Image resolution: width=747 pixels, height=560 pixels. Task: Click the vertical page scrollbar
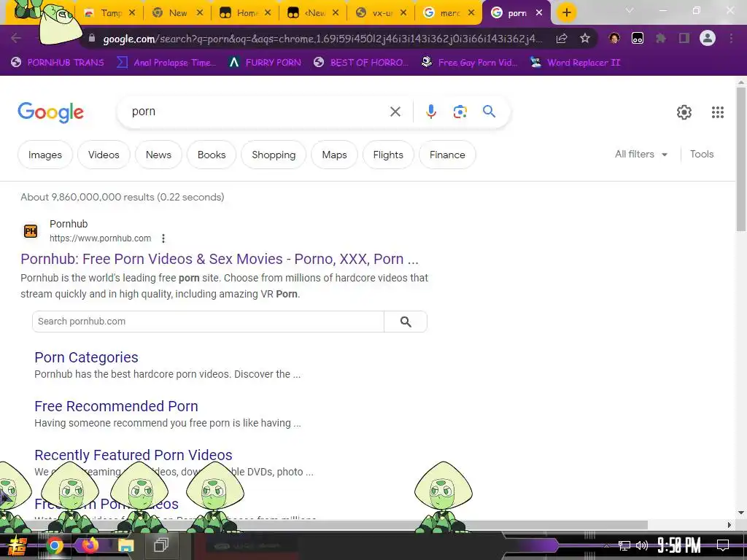(x=741, y=160)
